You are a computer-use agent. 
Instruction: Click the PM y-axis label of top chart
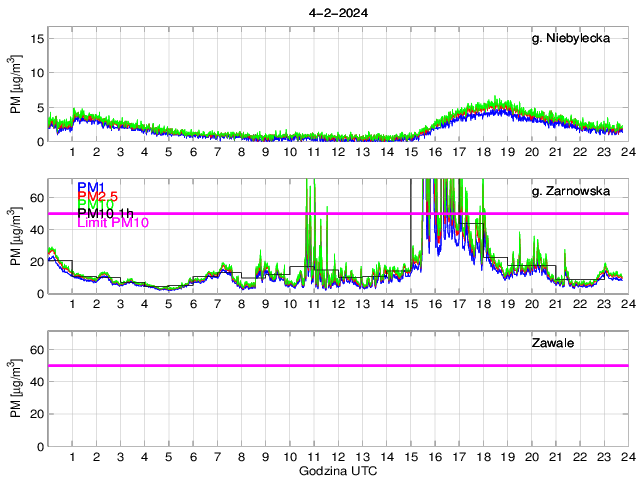pos(15,85)
